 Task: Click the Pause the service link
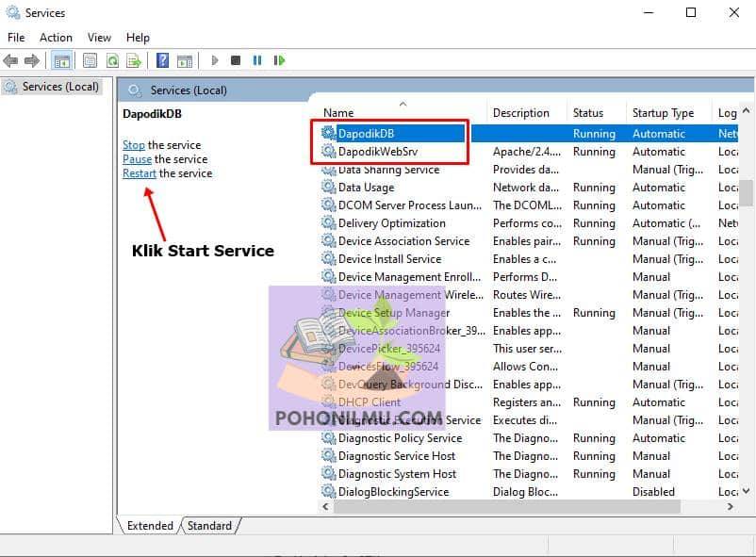pyautogui.click(x=137, y=159)
